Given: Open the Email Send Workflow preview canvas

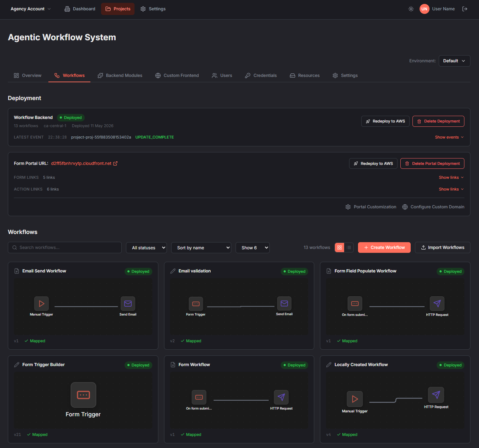Looking at the screenshot, I should tap(83, 307).
